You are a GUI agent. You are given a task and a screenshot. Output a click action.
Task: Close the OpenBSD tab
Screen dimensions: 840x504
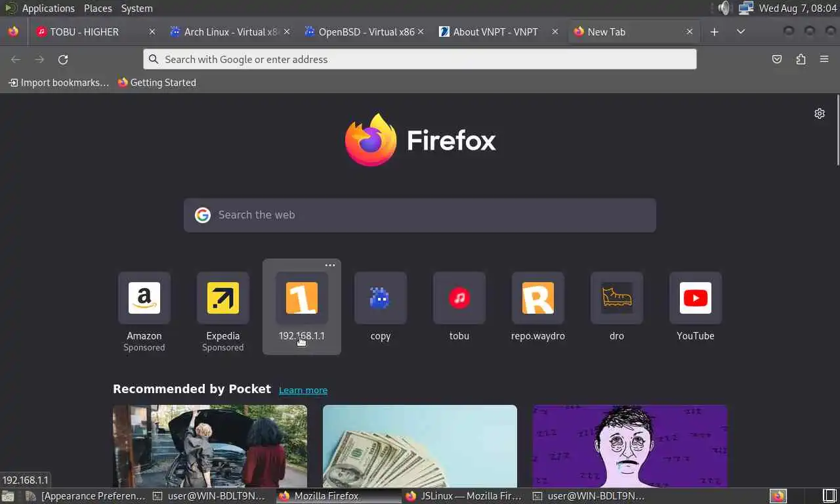[x=421, y=31]
